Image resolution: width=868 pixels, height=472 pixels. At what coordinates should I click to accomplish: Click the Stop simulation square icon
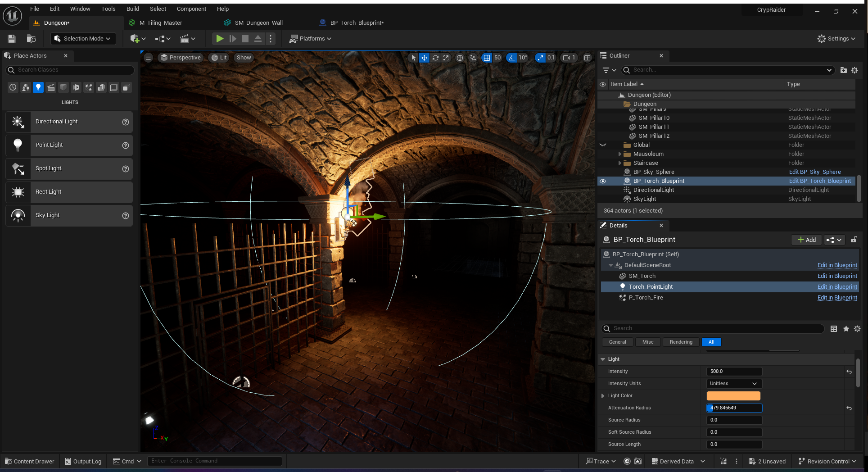tap(245, 39)
